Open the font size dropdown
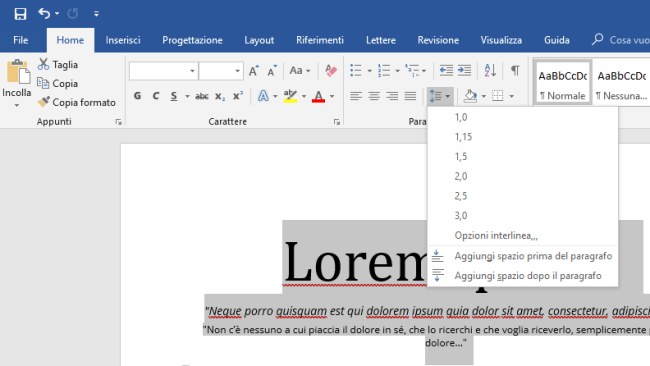Screen dimensions: 650x366 pyautogui.click(x=237, y=71)
